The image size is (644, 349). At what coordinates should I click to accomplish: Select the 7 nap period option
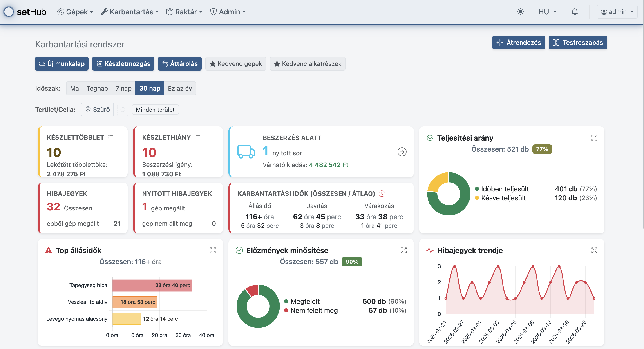[x=123, y=89]
